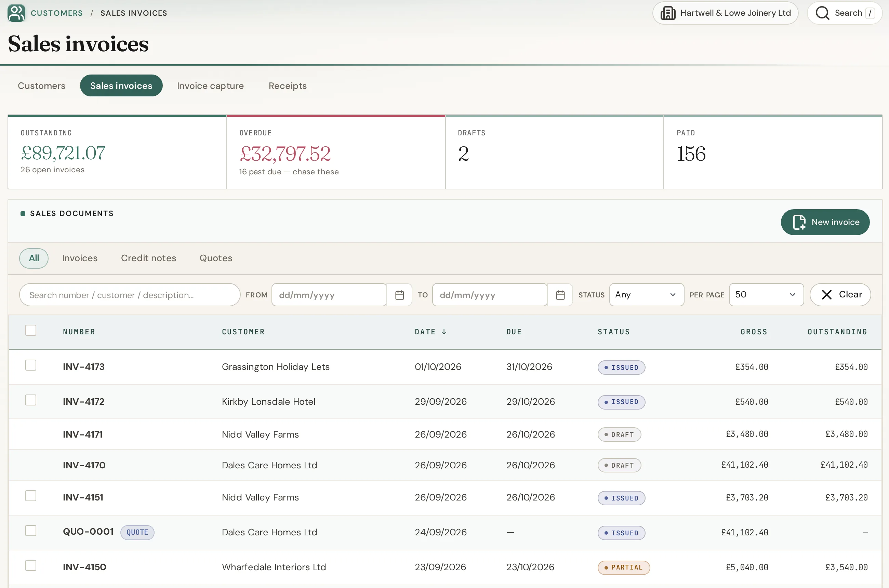The height and width of the screenshot is (588, 889).
Task: Sort by the CUSTOMER column header
Action: pyautogui.click(x=243, y=332)
